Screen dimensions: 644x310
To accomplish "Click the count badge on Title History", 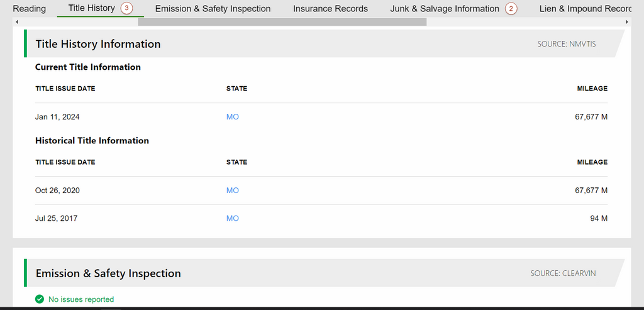I will pyautogui.click(x=127, y=8).
